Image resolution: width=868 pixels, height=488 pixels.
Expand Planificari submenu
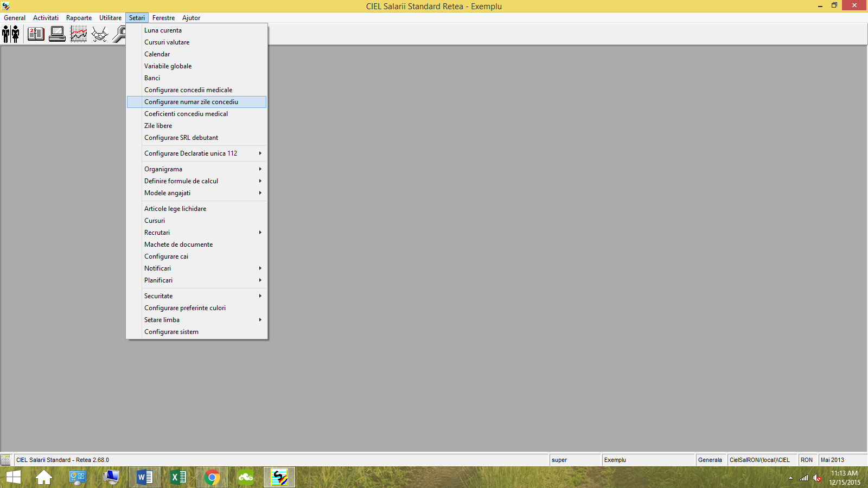(196, 280)
